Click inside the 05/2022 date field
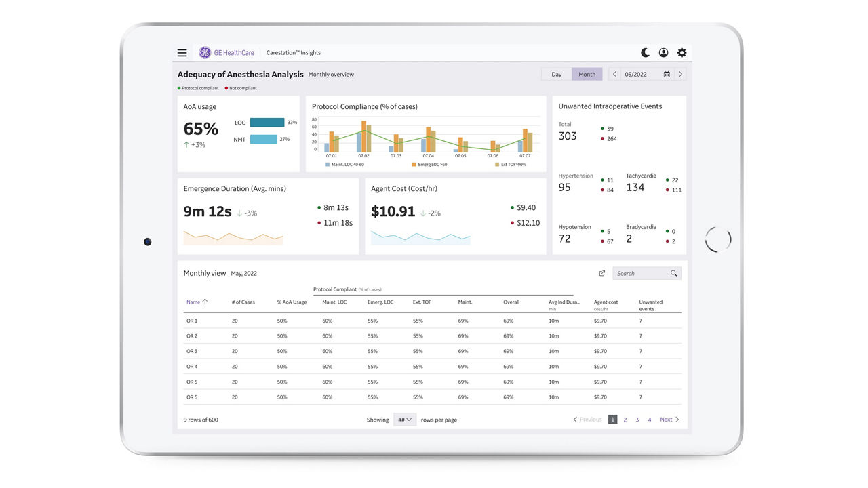The height and width of the screenshot is (488, 868). (639, 75)
